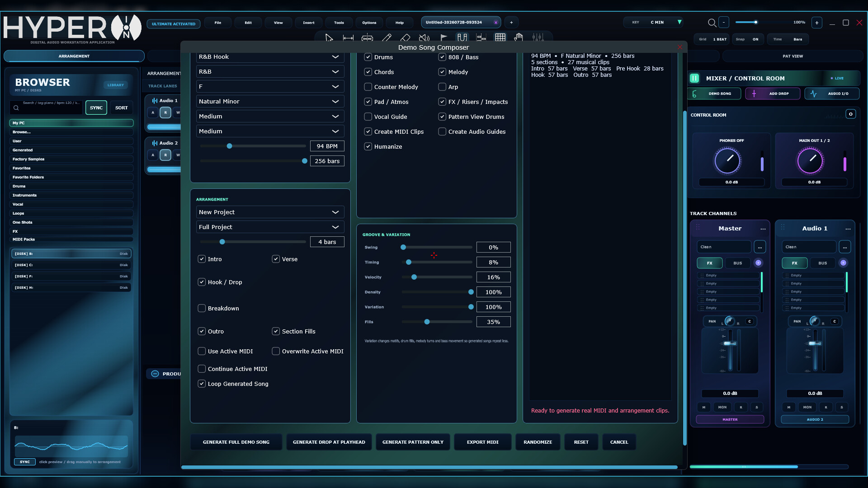Click GENERATE FULL DEMO SONG button
The height and width of the screenshot is (488, 868).
(236, 442)
